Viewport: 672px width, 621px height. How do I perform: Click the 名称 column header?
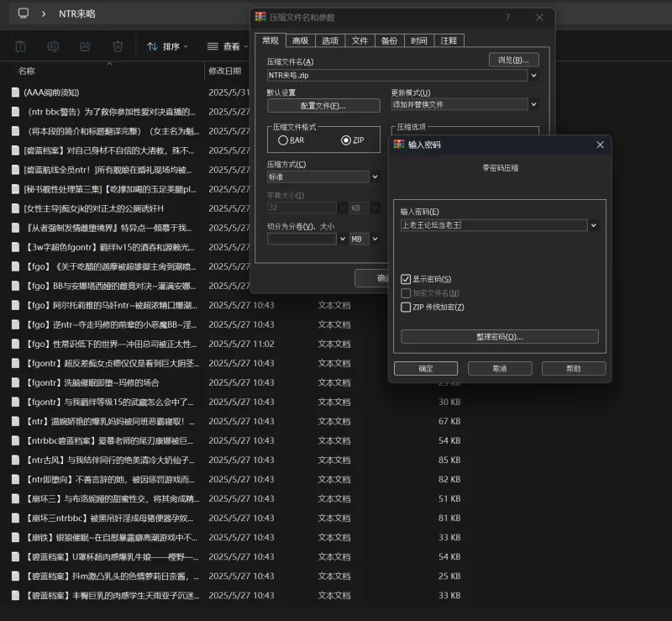pyautogui.click(x=27, y=71)
